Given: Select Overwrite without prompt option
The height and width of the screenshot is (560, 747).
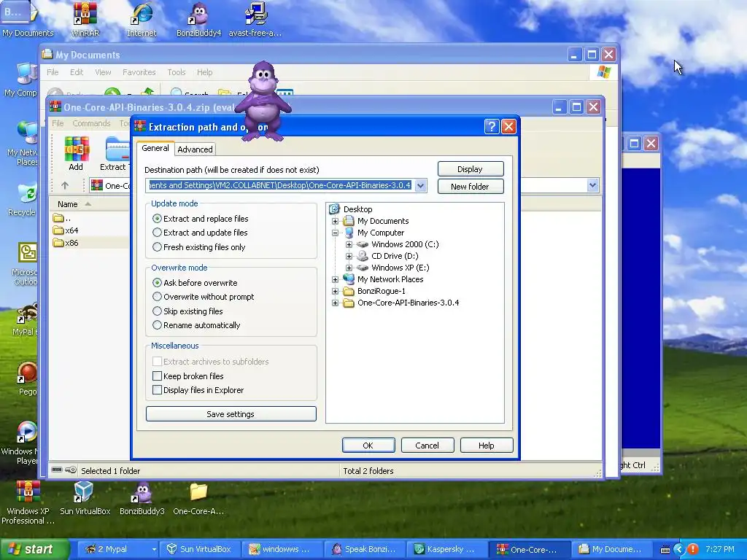Looking at the screenshot, I should click(157, 296).
